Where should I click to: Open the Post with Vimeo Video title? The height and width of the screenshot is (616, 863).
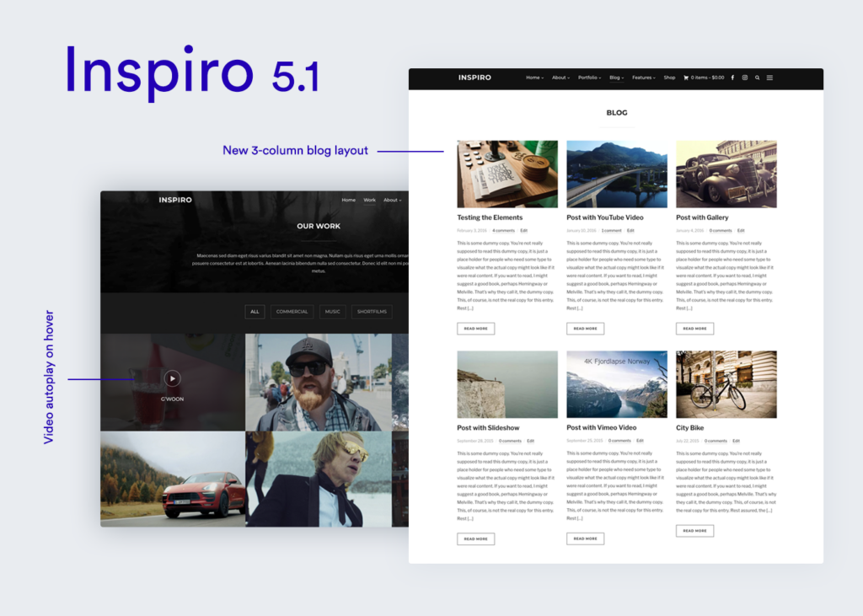[x=602, y=428]
